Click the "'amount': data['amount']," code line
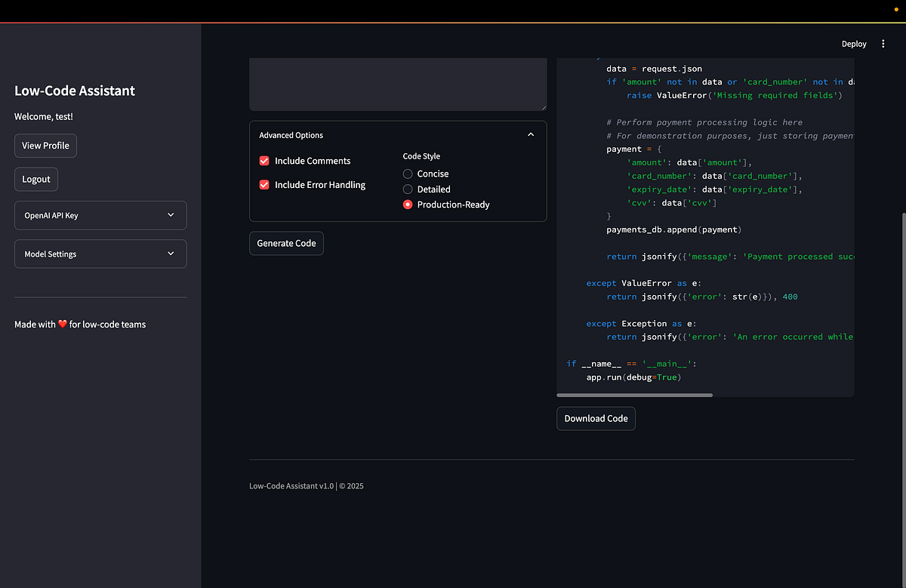The image size is (906, 588). pyautogui.click(x=689, y=162)
